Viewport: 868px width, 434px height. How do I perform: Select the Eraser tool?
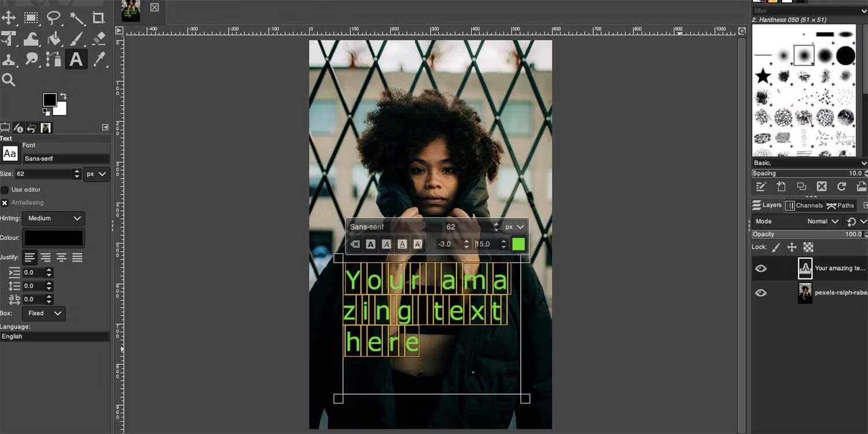99,39
